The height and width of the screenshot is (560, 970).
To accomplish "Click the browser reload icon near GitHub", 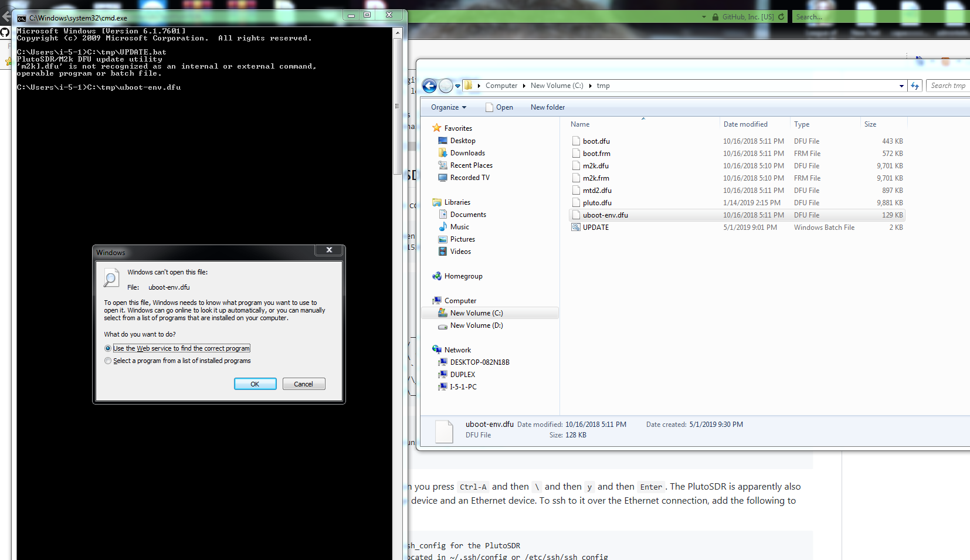I will [781, 17].
